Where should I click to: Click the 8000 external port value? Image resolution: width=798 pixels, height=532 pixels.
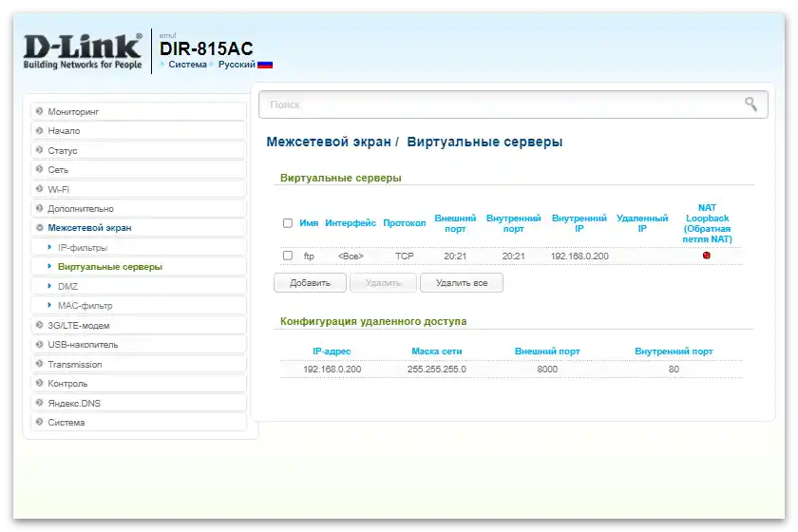[547, 370]
